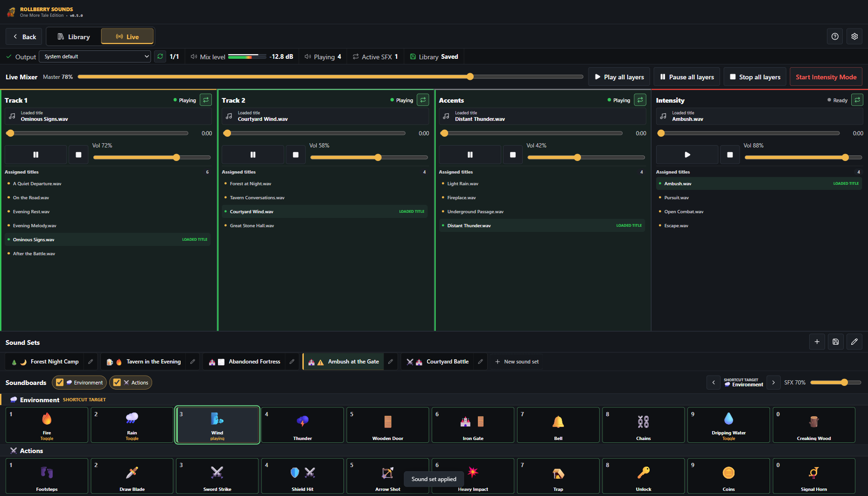
Task: Edit the Ambush at the Gate sound set
Action: pos(391,362)
